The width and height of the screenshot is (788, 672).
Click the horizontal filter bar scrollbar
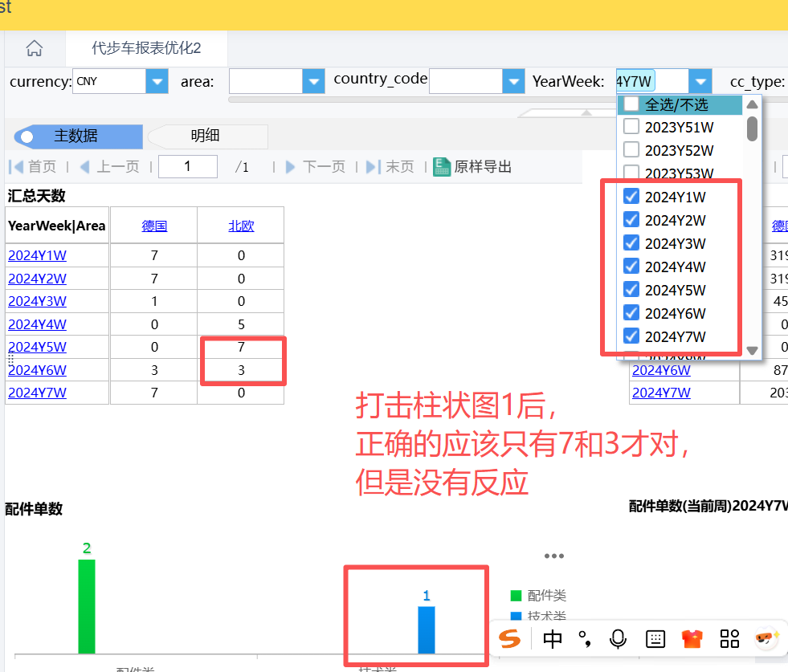[x=423, y=100]
